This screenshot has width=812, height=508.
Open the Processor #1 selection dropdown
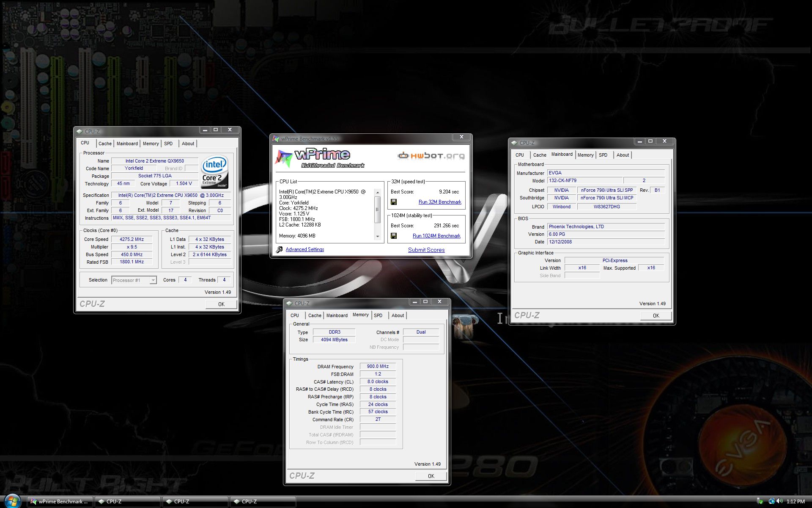coord(153,280)
